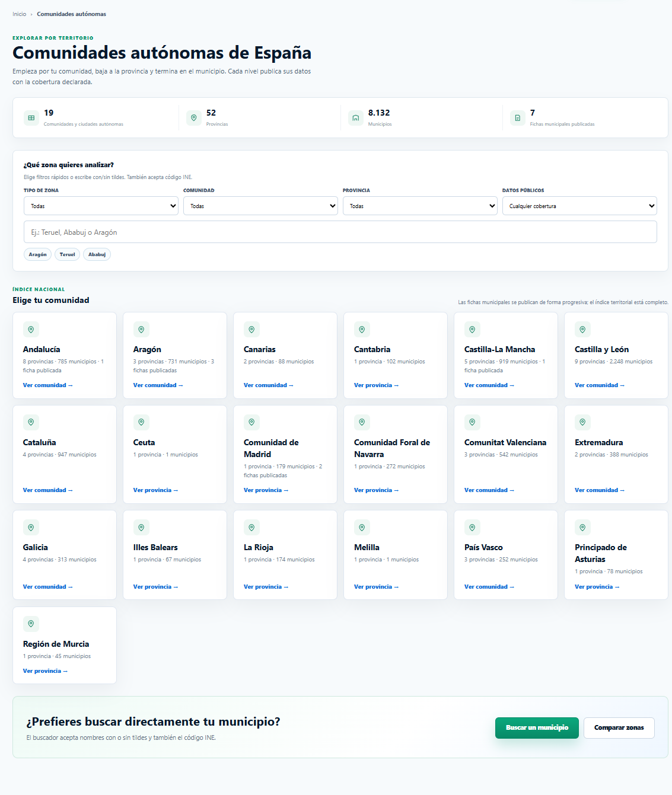Open Ver provincia link for Navarra

pyautogui.click(x=377, y=490)
